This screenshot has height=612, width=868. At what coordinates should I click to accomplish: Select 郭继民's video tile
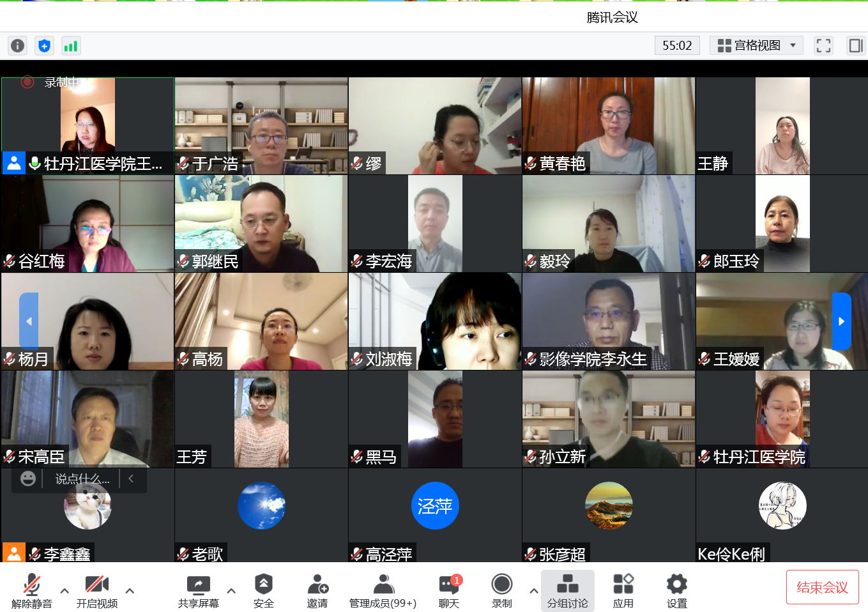pyautogui.click(x=261, y=224)
